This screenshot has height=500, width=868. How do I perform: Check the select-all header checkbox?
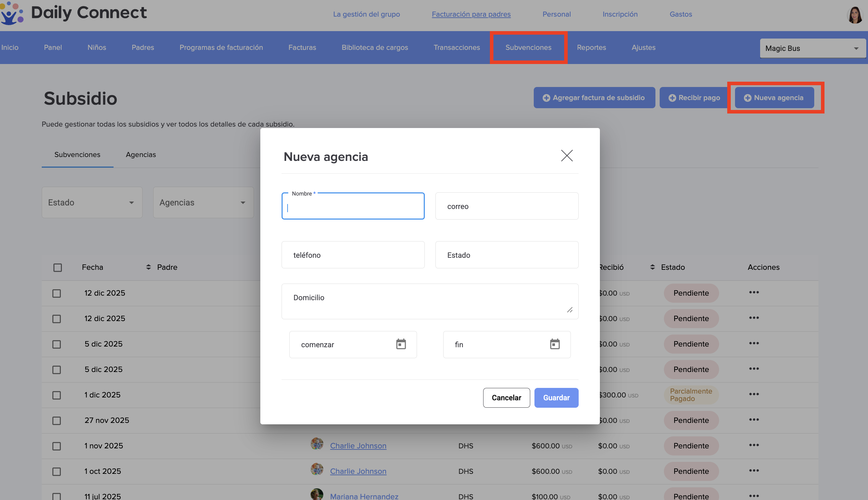[58, 268]
